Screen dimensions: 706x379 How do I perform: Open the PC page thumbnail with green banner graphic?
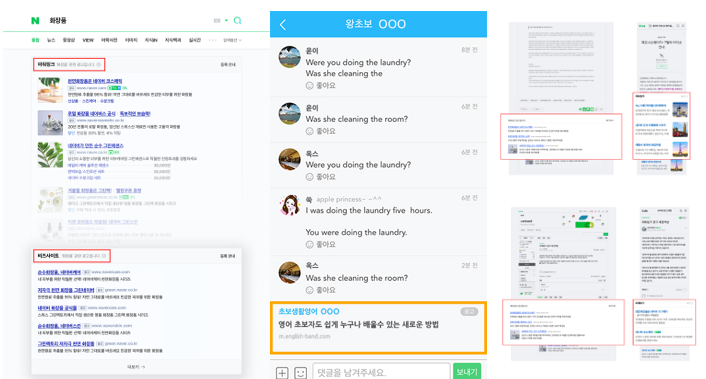(563, 284)
